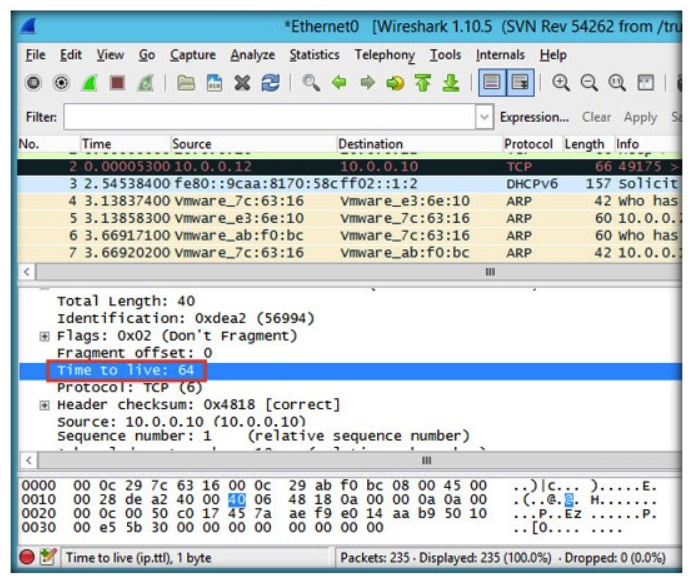Select packet 3 DHCPv6 Solicit row
This screenshot has width=692, height=582.
pyautogui.click(x=350, y=184)
